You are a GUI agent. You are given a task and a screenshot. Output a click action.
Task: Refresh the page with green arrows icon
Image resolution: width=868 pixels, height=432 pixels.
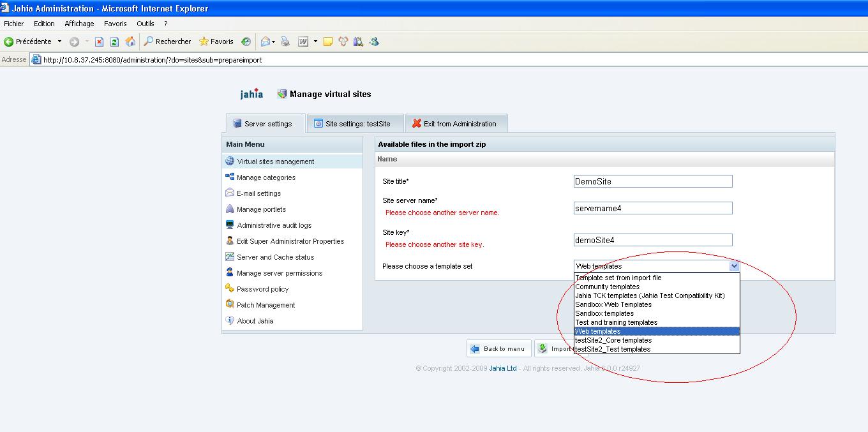tap(115, 41)
